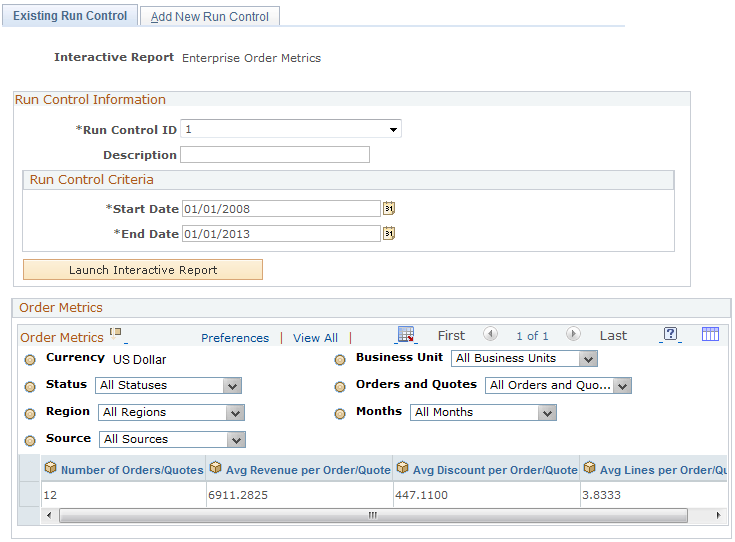Click the End Date input field
Screen dimensions: 735x542
[281, 233]
